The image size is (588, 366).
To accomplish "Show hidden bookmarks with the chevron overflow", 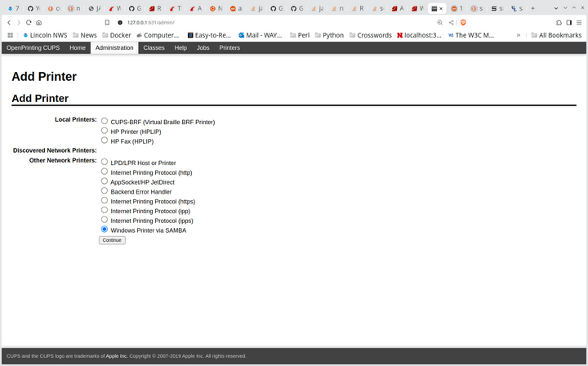I will coord(519,35).
